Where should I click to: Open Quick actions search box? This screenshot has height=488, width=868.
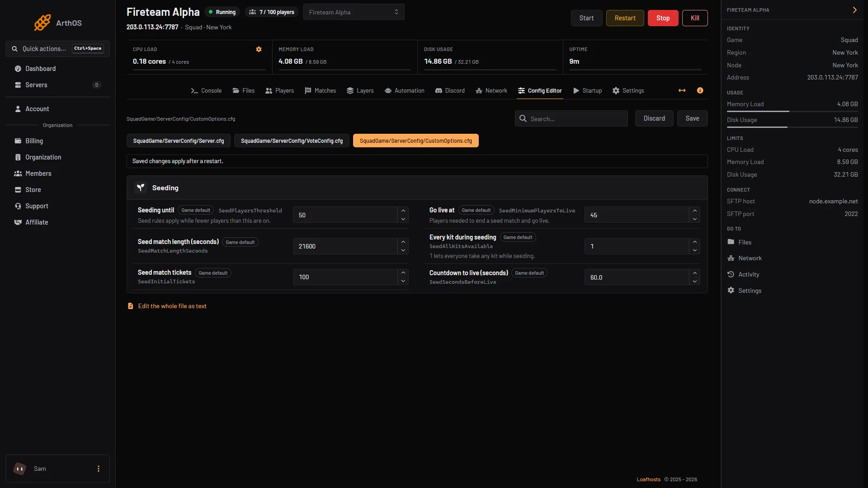[x=57, y=49]
